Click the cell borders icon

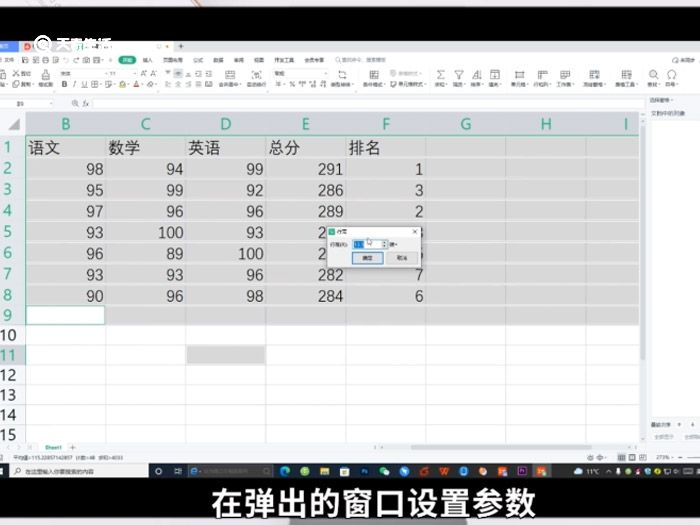pyautogui.click(x=95, y=84)
